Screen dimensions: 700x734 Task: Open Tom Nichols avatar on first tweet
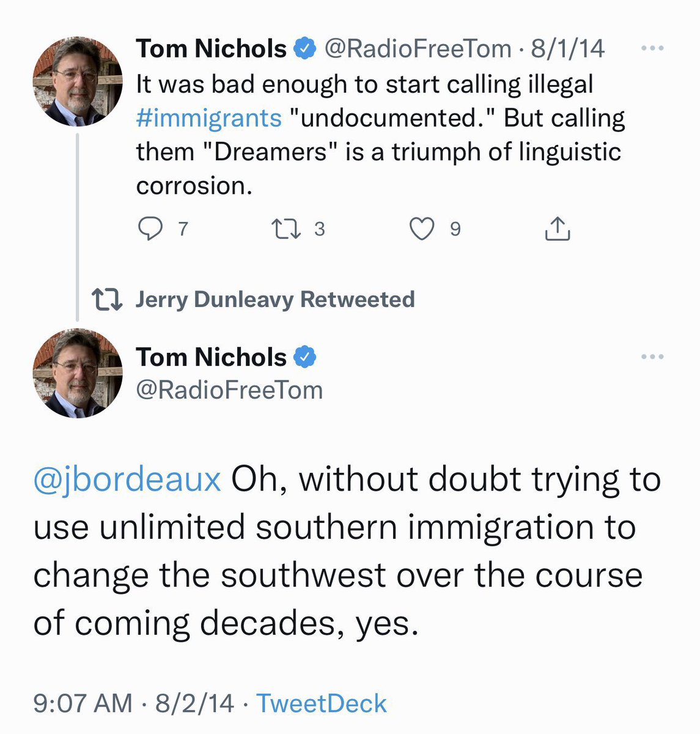[78, 81]
